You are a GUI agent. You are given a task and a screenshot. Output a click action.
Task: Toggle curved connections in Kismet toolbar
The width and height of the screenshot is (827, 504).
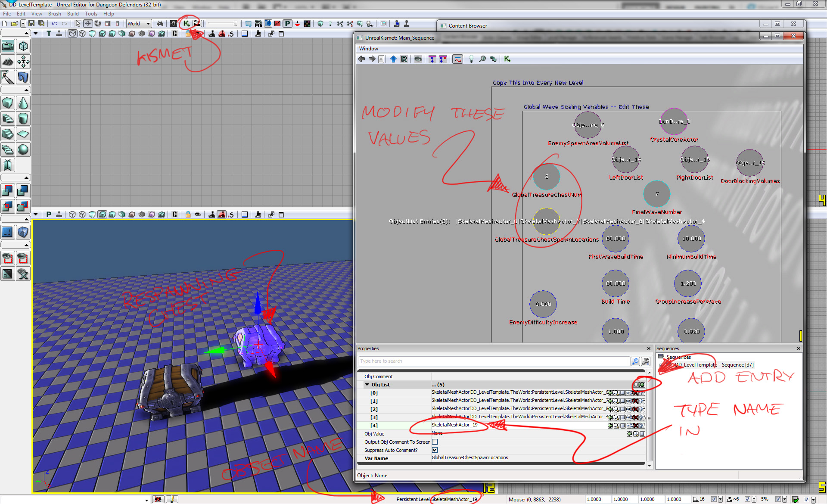point(457,59)
